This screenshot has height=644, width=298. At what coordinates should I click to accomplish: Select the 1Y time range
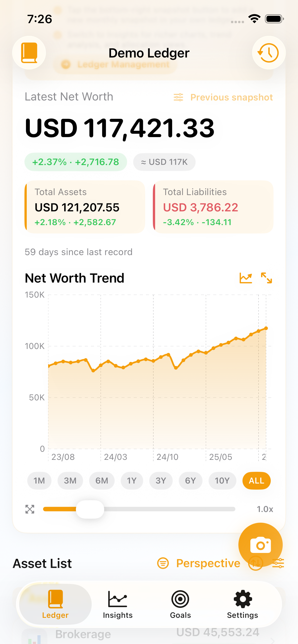pyautogui.click(x=132, y=481)
